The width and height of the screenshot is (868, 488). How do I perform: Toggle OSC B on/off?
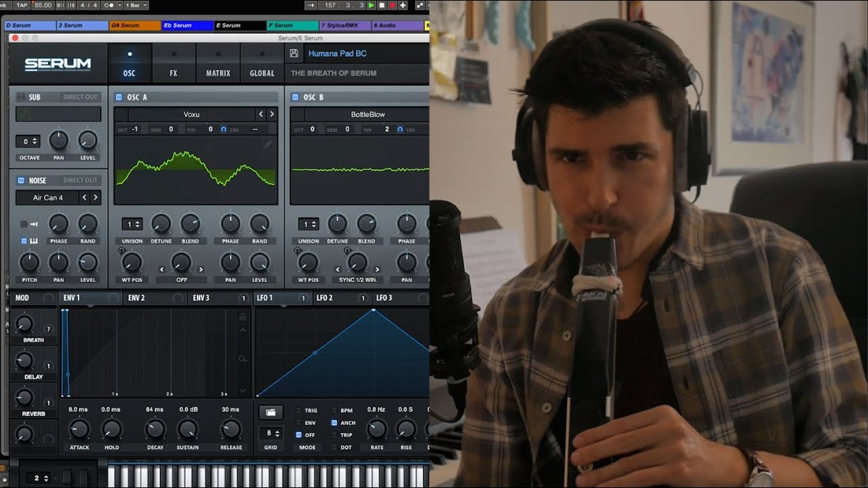[x=295, y=97]
